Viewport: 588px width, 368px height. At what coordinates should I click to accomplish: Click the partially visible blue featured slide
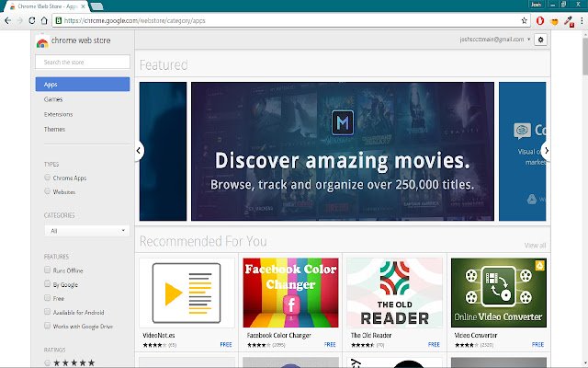click(x=523, y=151)
